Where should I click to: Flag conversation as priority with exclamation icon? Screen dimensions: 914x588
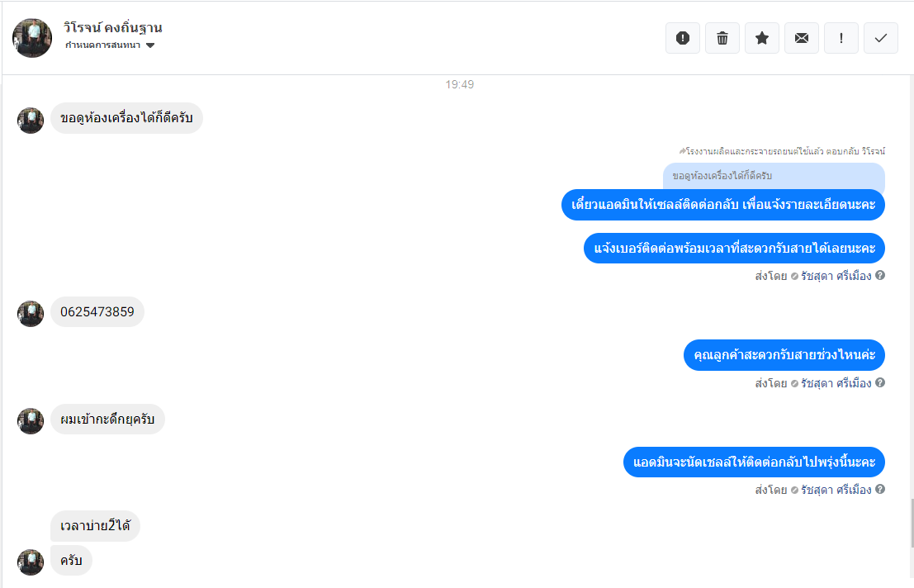(x=841, y=38)
